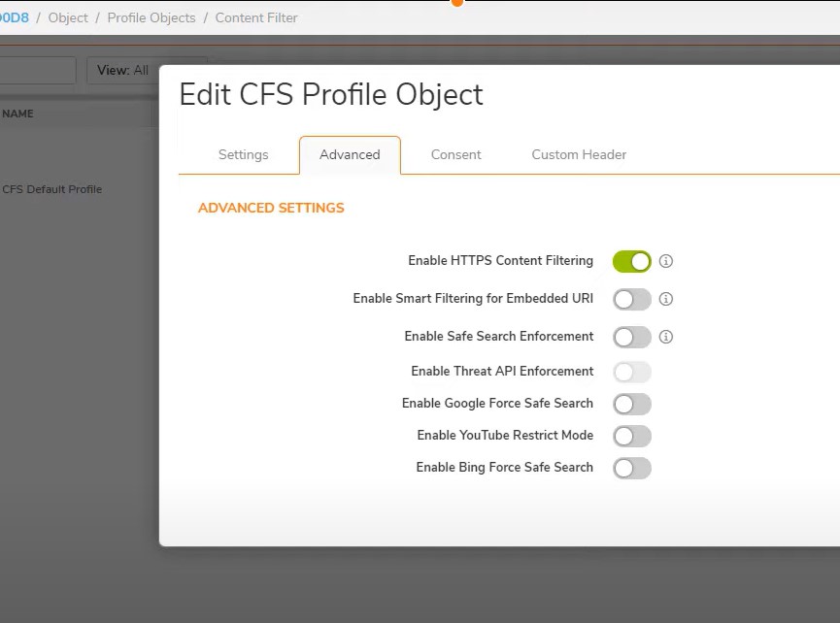Turn on YouTube Restrict Mode
Image resolution: width=840 pixels, height=623 pixels.
click(x=631, y=436)
